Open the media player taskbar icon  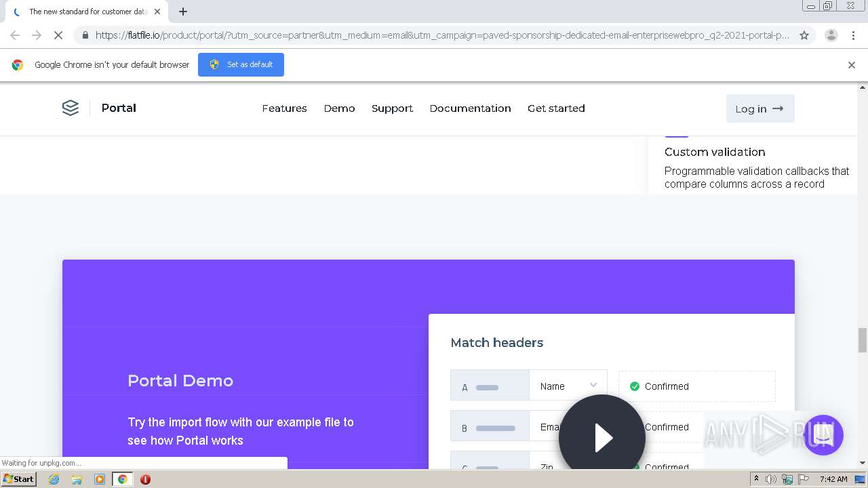[x=100, y=479]
